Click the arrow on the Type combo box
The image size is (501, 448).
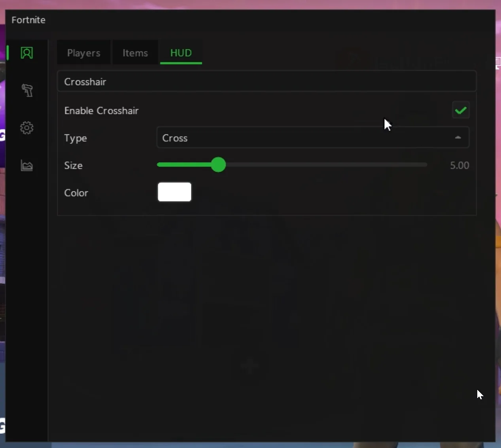point(458,138)
